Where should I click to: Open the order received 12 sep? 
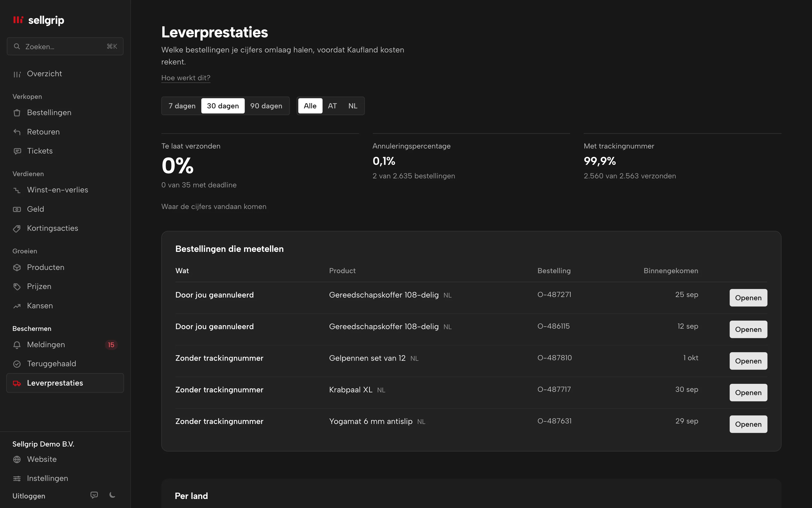pos(748,329)
